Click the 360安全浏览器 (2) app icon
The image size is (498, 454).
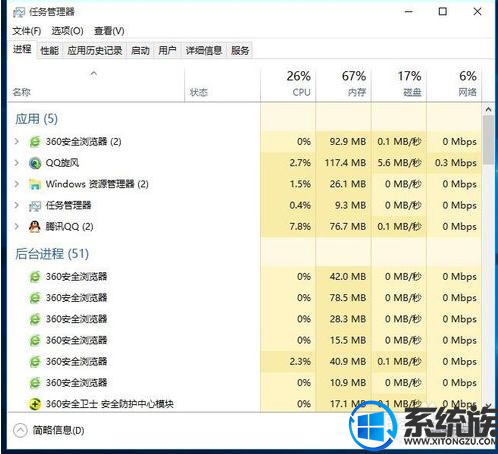click(x=35, y=142)
